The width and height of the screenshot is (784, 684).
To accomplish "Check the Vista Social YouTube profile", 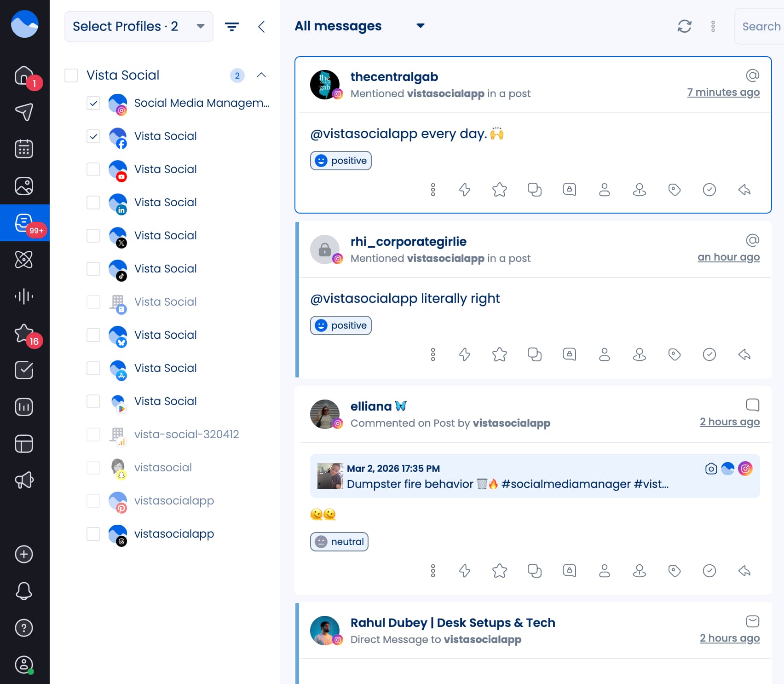I will pyautogui.click(x=93, y=169).
